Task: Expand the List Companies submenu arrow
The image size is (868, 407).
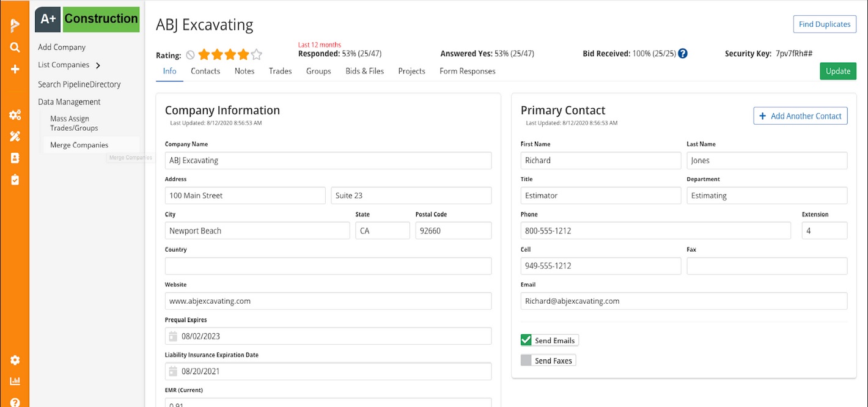Action: [x=98, y=65]
